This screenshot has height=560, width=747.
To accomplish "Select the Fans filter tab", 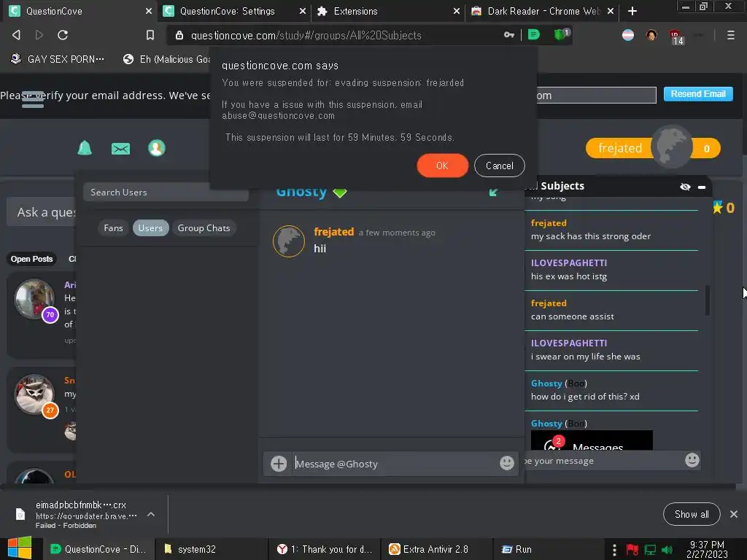I will tap(113, 228).
